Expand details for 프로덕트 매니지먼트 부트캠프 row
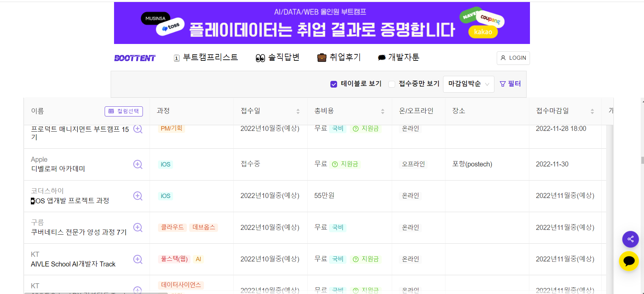 coord(138,129)
